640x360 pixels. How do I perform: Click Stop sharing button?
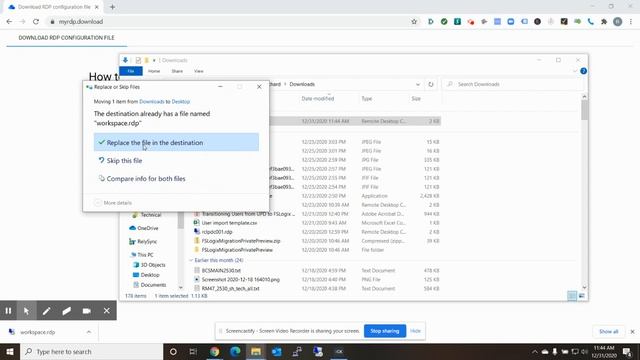[384, 331]
